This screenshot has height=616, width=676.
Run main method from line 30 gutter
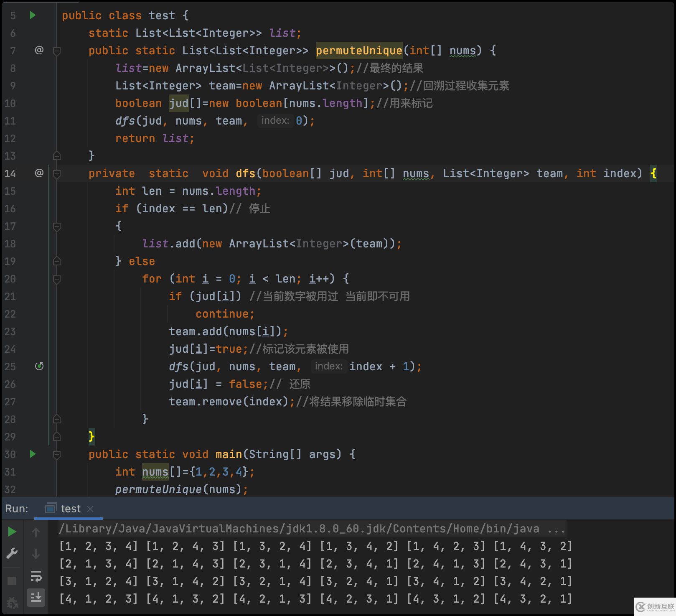(33, 454)
